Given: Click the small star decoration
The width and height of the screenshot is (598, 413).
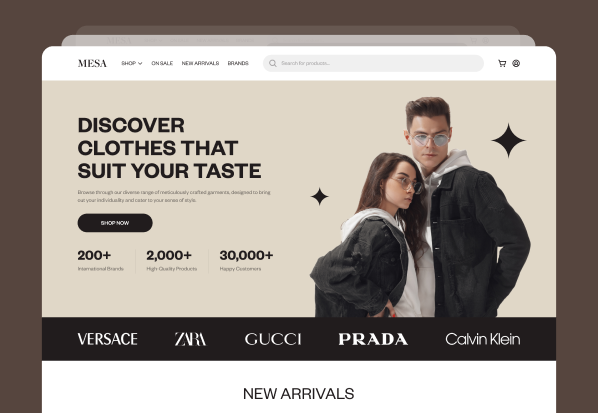Looking at the screenshot, I should tap(320, 196).
